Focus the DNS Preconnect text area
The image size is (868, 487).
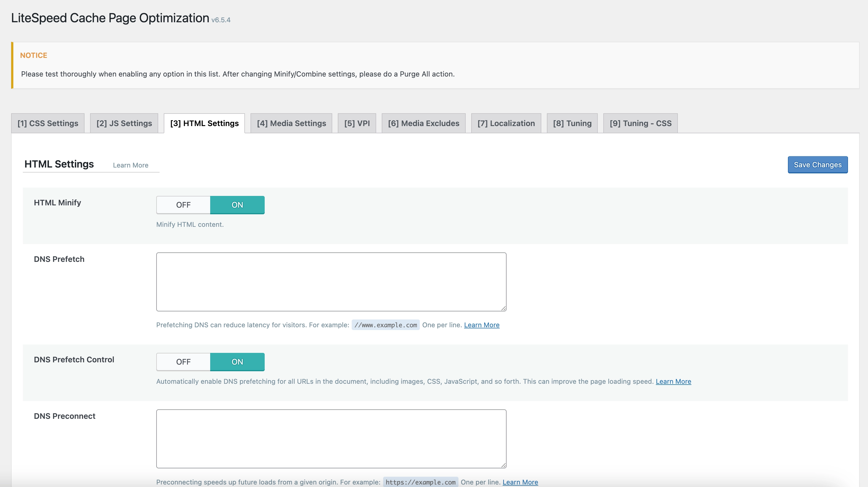(x=331, y=439)
